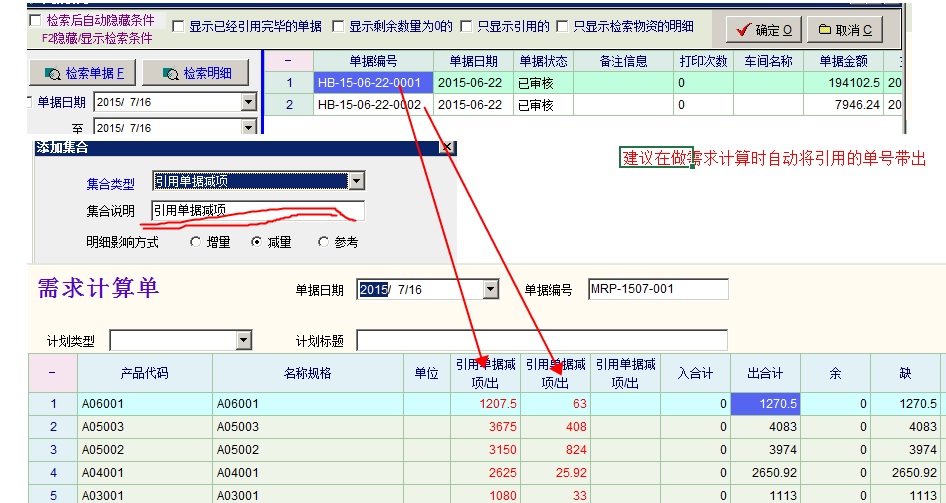The width and height of the screenshot is (946, 503).
Task: Open the 集合类型 dropdown
Action: coord(356,181)
